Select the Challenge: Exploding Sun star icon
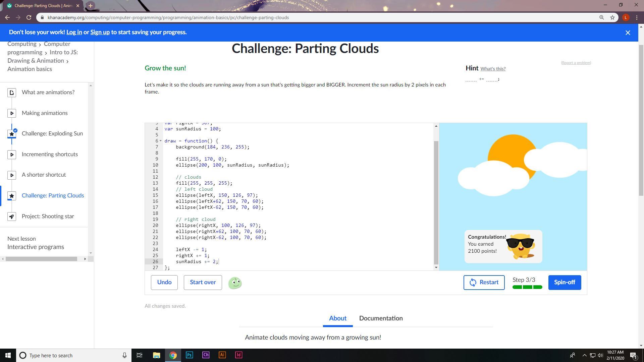Image resolution: width=644 pixels, height=362 pixels. 12,134
